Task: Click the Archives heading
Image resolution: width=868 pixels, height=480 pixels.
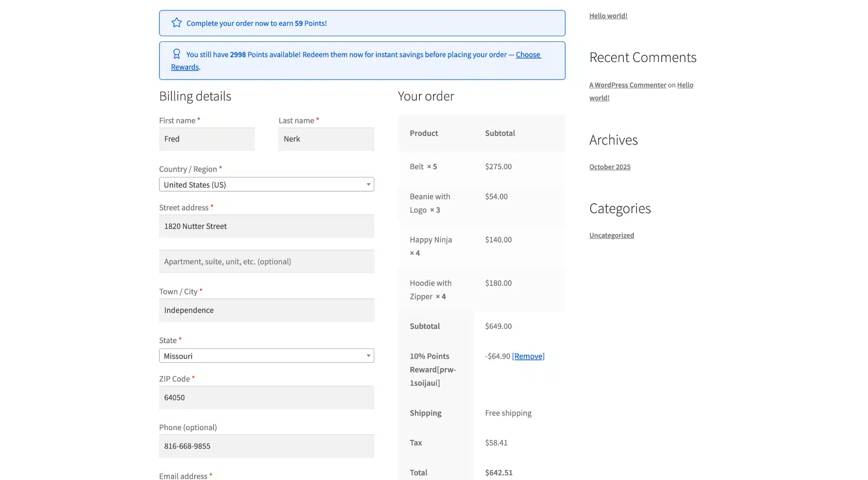Action: [614, 140]
